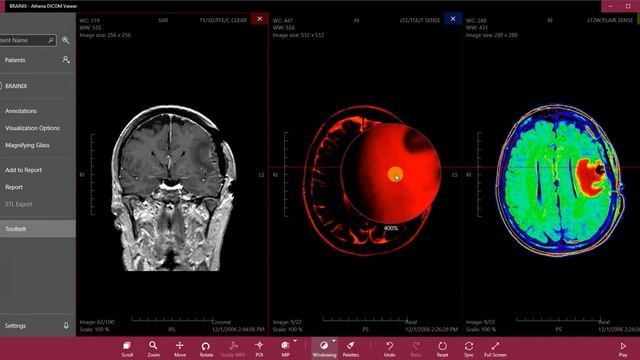
Task: Click the 'WW: 555' value
Action: [x=90, y=28]
